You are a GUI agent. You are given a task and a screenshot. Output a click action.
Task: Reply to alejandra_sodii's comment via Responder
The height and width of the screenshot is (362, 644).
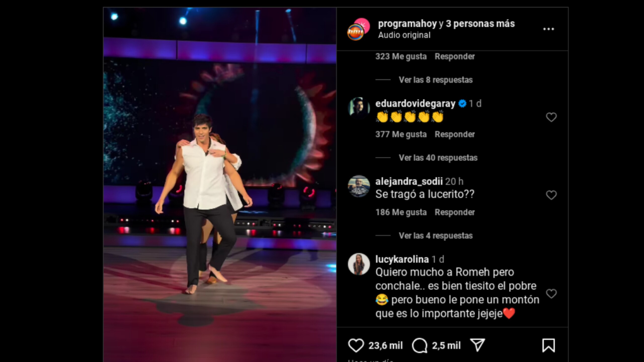tap(455, 212)
